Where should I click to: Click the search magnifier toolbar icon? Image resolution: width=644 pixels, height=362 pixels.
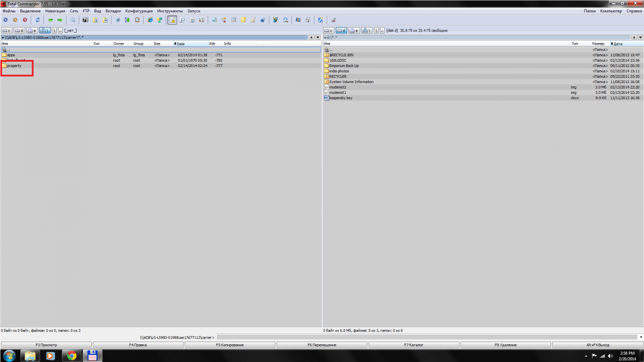pyautogui.click(x=73, y=20)
